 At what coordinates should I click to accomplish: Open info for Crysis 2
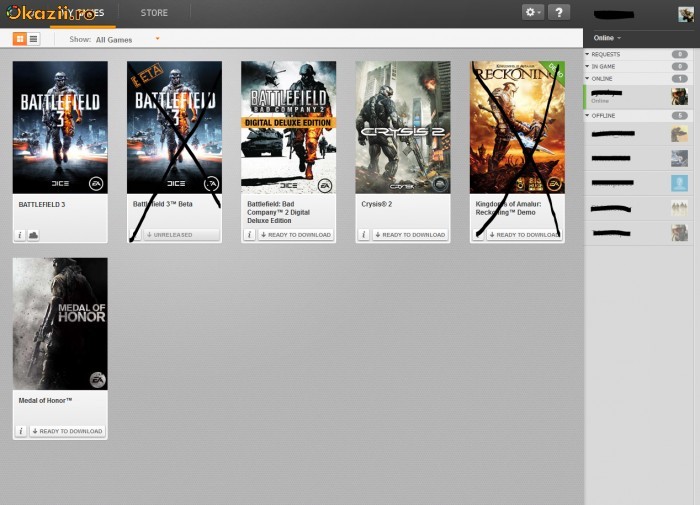click(x=364, y=235)
